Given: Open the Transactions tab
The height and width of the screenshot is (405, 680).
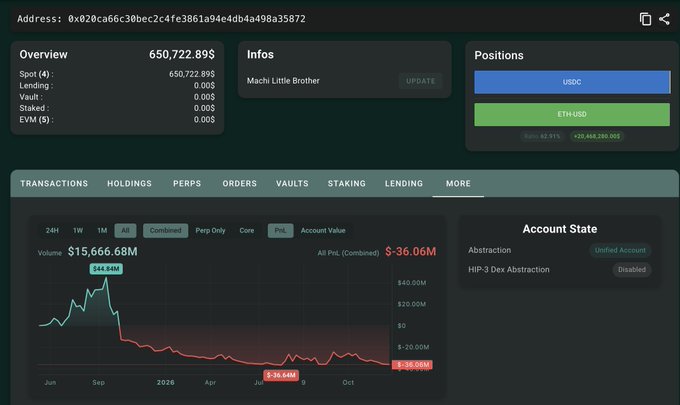Looking at the screenshot, I should pyautogui.click(x=54, y=183).
